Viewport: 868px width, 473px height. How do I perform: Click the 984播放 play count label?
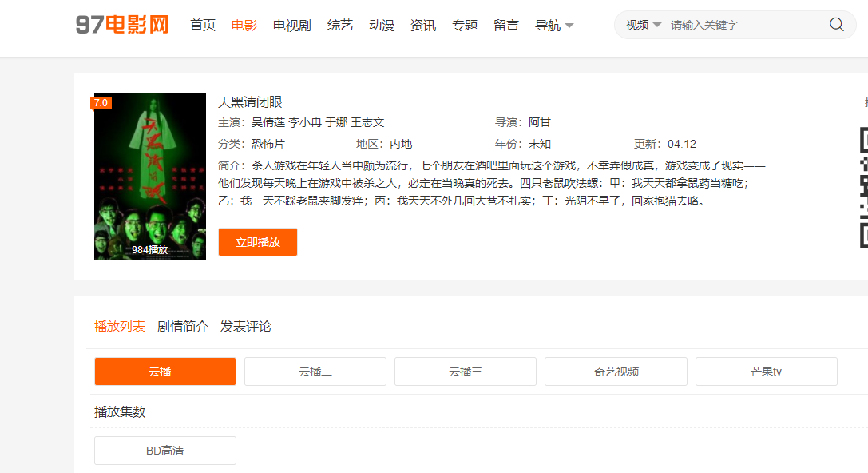coord(149,250)
